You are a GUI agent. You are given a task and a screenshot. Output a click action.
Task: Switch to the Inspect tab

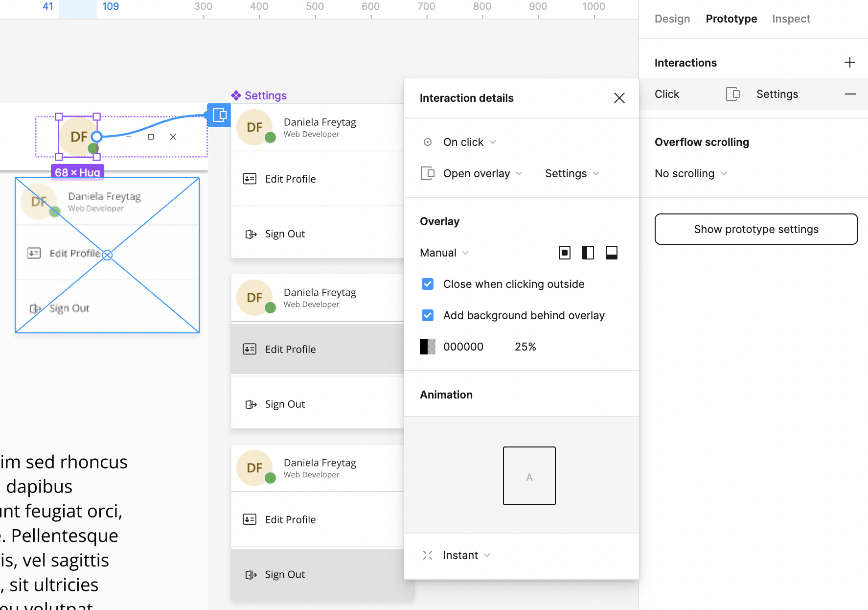[x=791, y=19]
